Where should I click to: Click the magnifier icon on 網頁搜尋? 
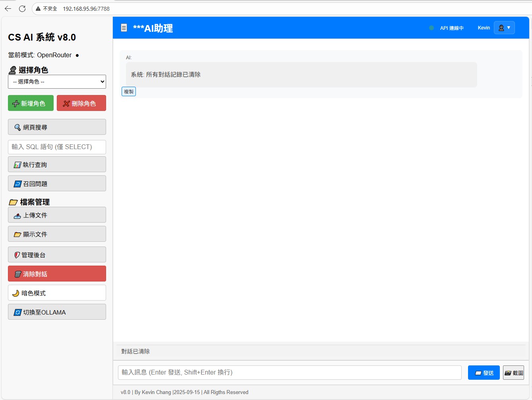click(x=17, y=127)
